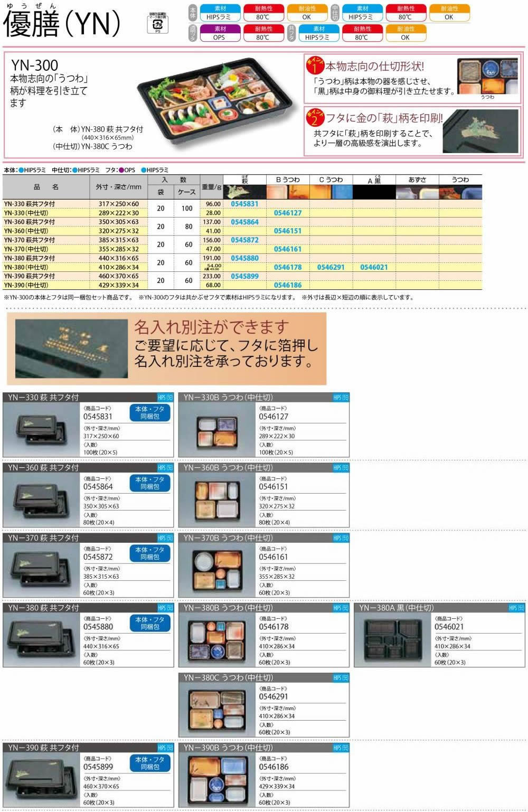Viewport: 528px width, 812px height.
Task: Select the YN-380B うつわ(中仕切) card title
Action: pos(228,608)
